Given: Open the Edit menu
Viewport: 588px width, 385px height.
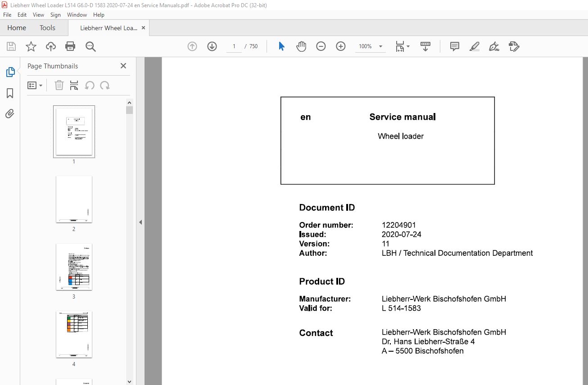Looking at the screenshot, I should pyautogui.click(x=22, y=15).
